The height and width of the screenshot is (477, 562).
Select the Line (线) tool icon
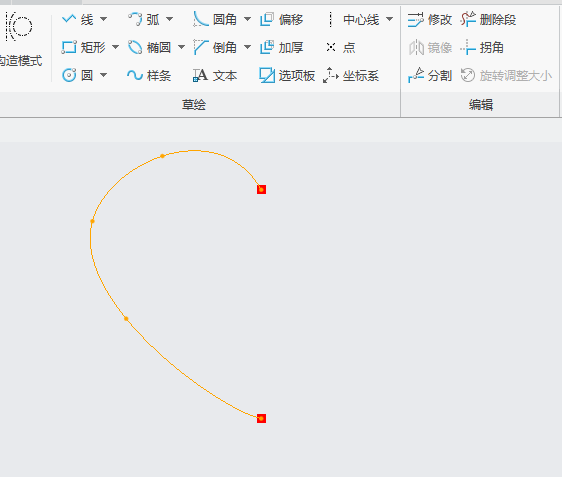click(69, 19)
